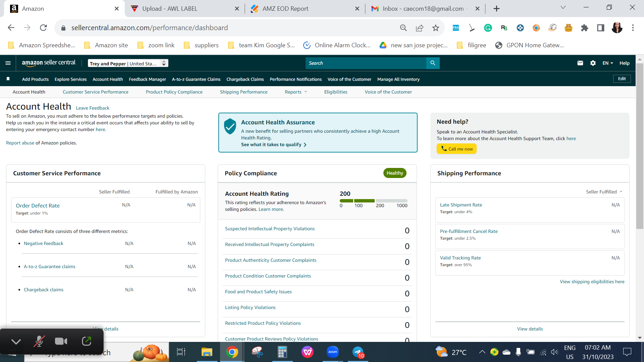The height and width of the screenshot is (362, 644).
Task: Open the Chrome three-dot menu
Action: tap(633, 28)
